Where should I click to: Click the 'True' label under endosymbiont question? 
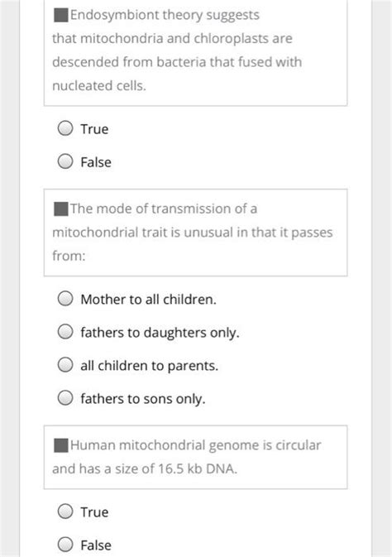click(94, 129)
